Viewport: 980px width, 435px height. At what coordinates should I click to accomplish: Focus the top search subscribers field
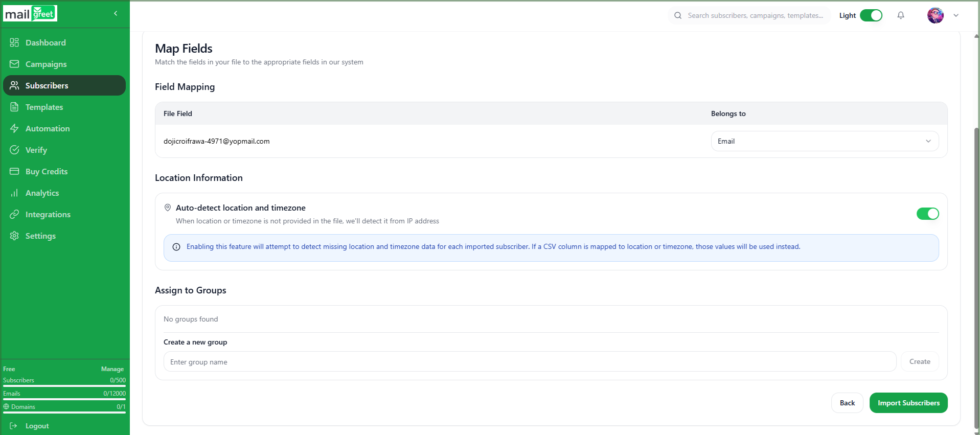point(749,15)
